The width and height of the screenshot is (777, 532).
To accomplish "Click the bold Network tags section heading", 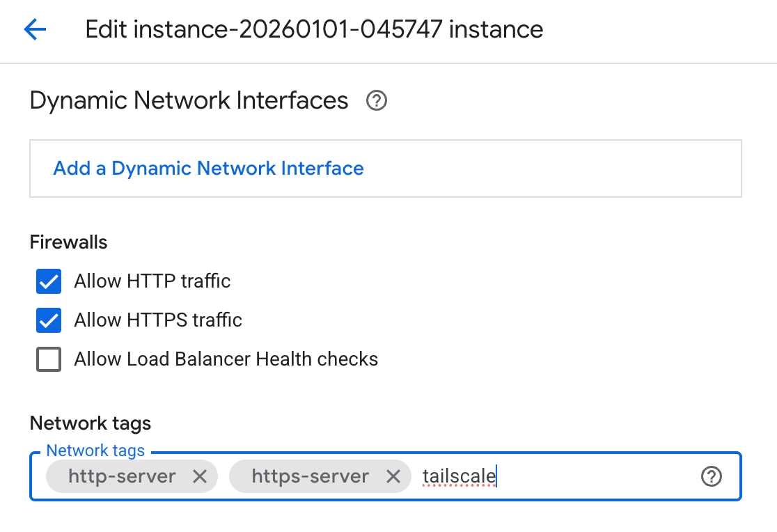I will 91,423.
